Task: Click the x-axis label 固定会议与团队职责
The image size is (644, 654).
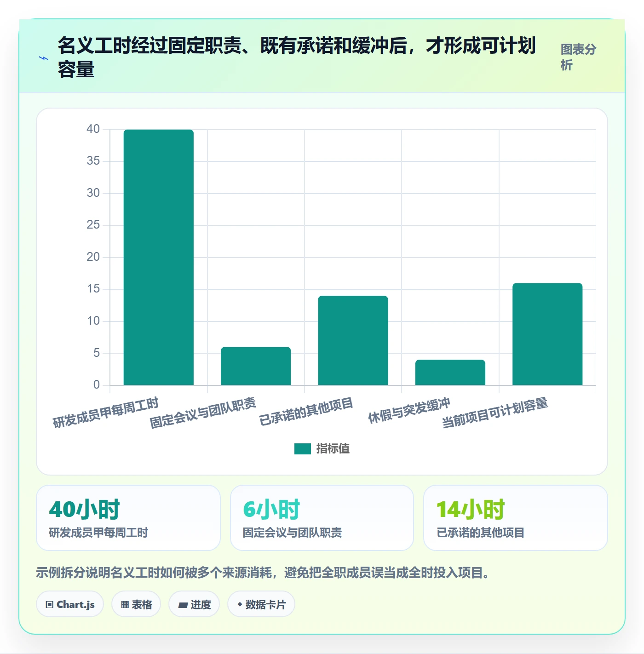Action: (203, 413)
